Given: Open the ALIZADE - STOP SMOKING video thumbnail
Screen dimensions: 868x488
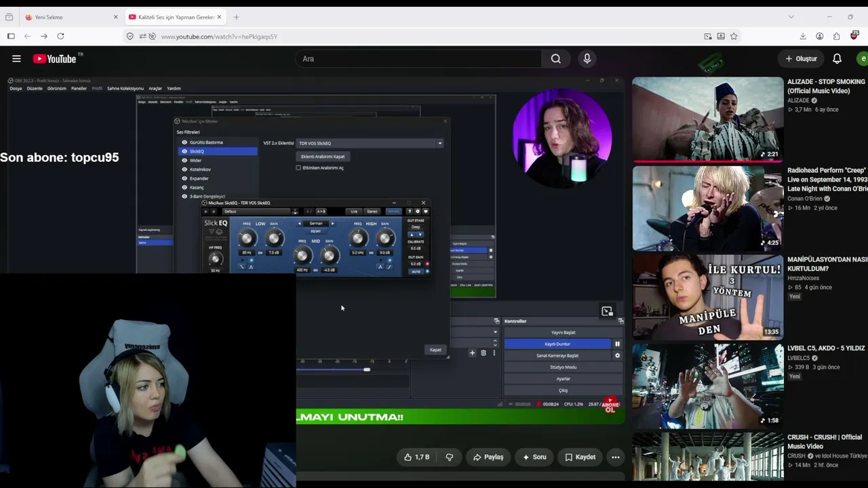Looking at the screenshot, I should click(x=708, y=119).
